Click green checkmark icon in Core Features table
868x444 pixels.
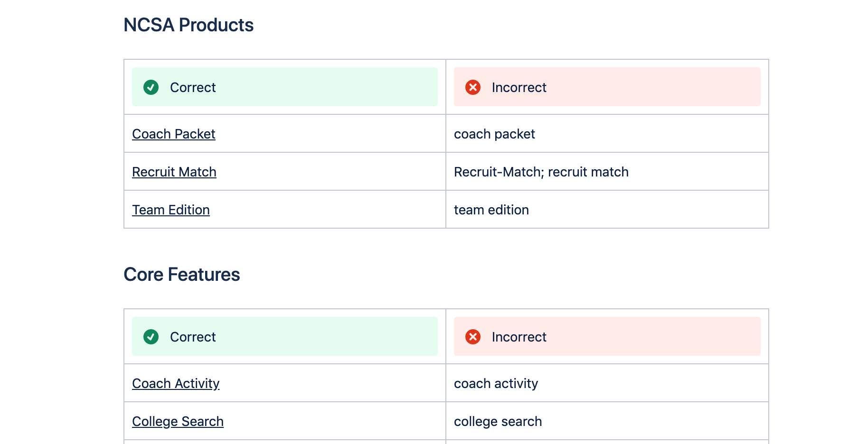click(151, 337)
